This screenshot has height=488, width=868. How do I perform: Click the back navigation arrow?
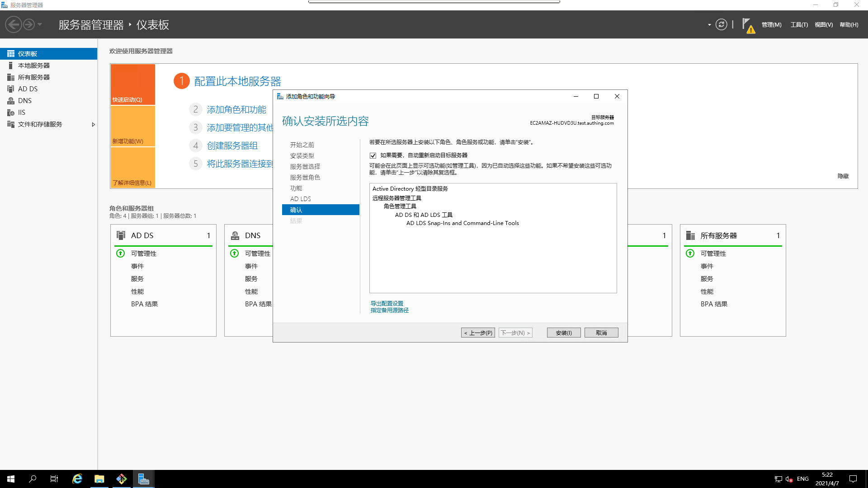coord(14,24)
